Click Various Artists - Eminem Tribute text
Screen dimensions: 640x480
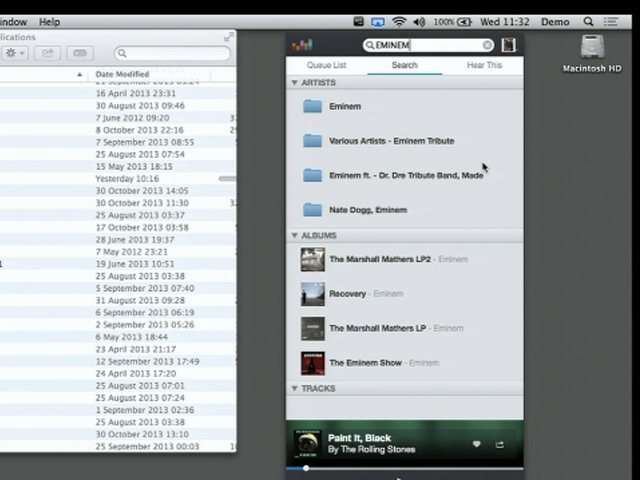pyautogui.click(x=391, y=141)
